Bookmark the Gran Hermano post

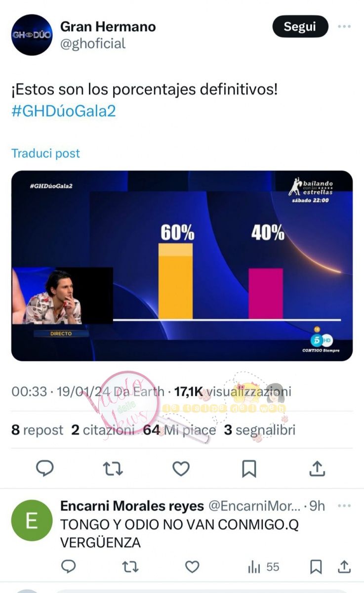click(x=249, y=468)
